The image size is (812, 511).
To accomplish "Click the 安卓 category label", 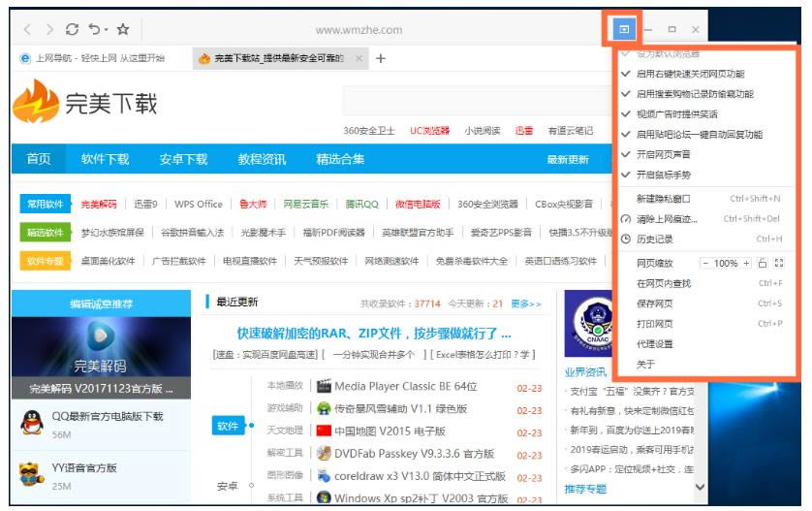I will click(x=227, y=486).
